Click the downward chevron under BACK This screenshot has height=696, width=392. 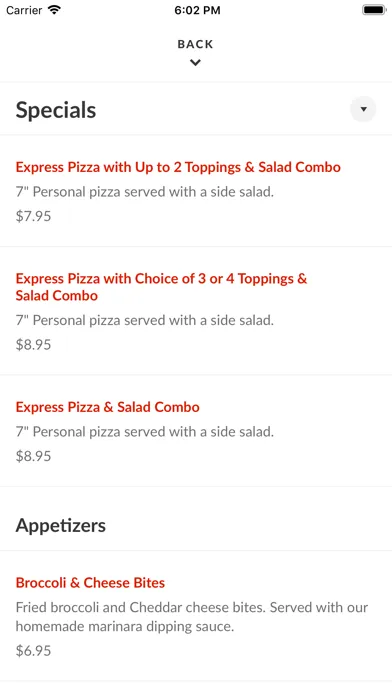tap(195, 63)
